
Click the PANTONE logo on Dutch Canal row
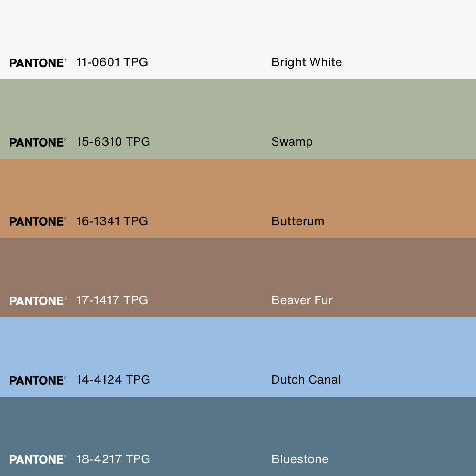point(38,380)
